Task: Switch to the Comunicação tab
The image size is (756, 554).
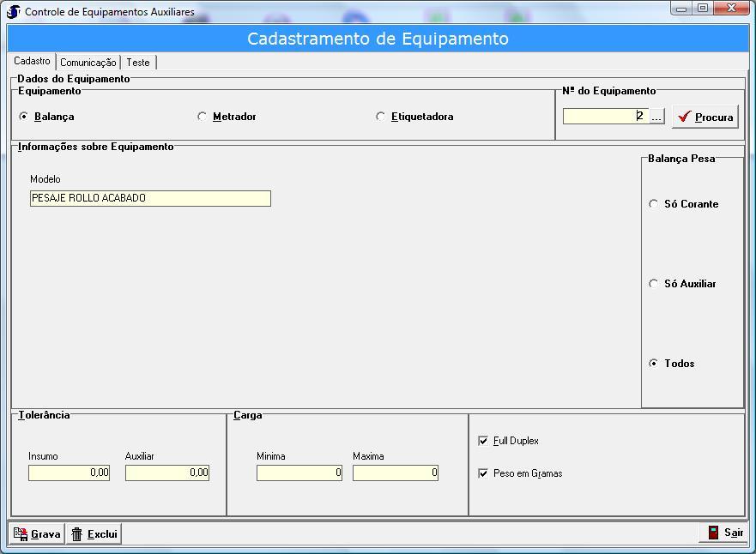Action: tap(88, 63)
